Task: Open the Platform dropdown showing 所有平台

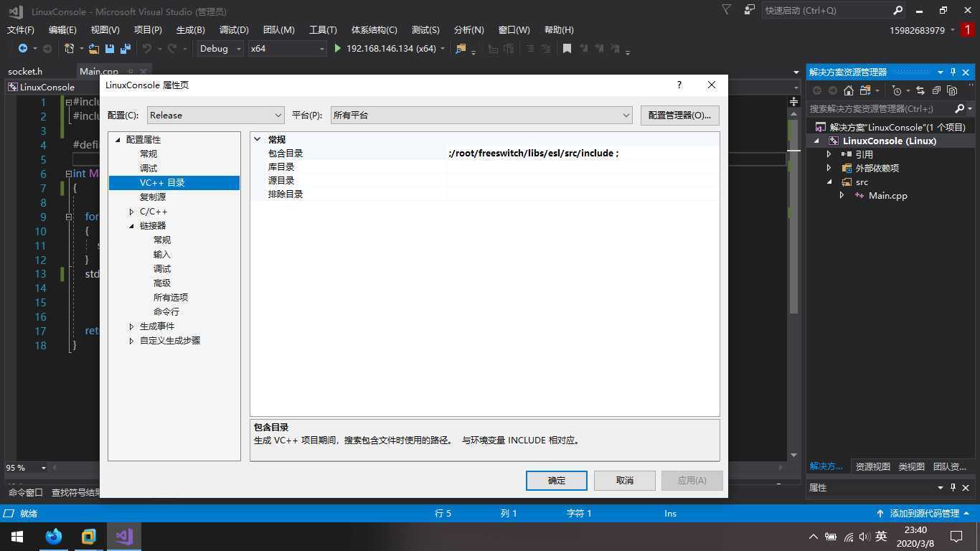Action: 481,115
